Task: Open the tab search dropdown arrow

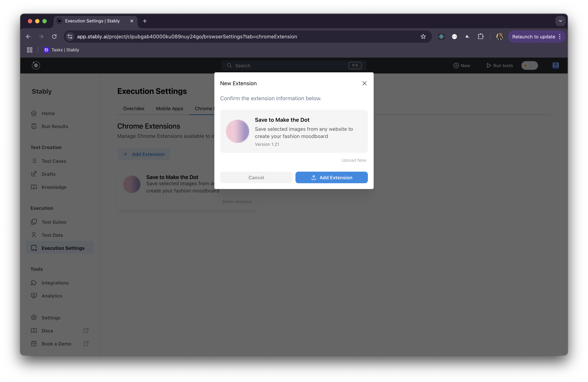Action: (x=560, y=21)
